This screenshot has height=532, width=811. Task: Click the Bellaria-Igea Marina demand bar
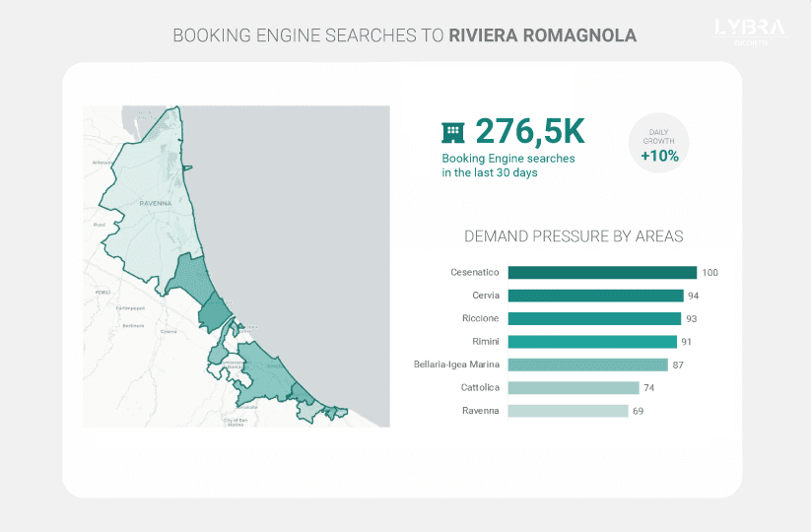coord(587,365)
